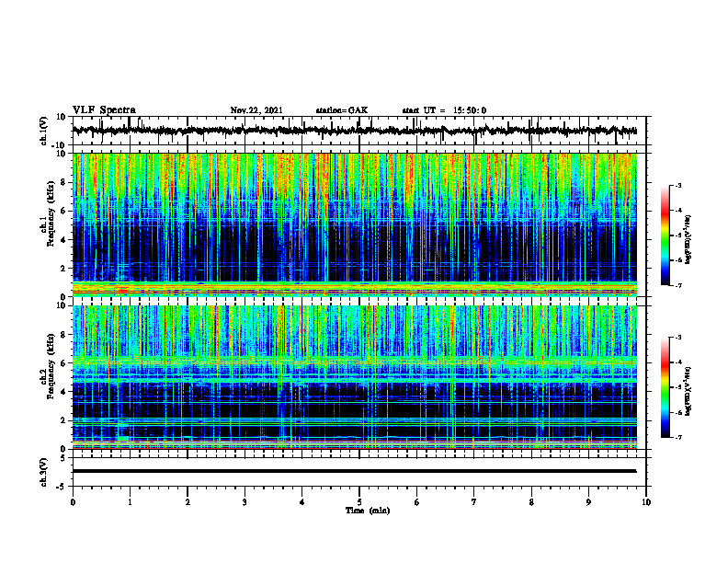Click the ch.1 color scale log(PSD) unit label

pyautogui.click(x=688, y=240)
